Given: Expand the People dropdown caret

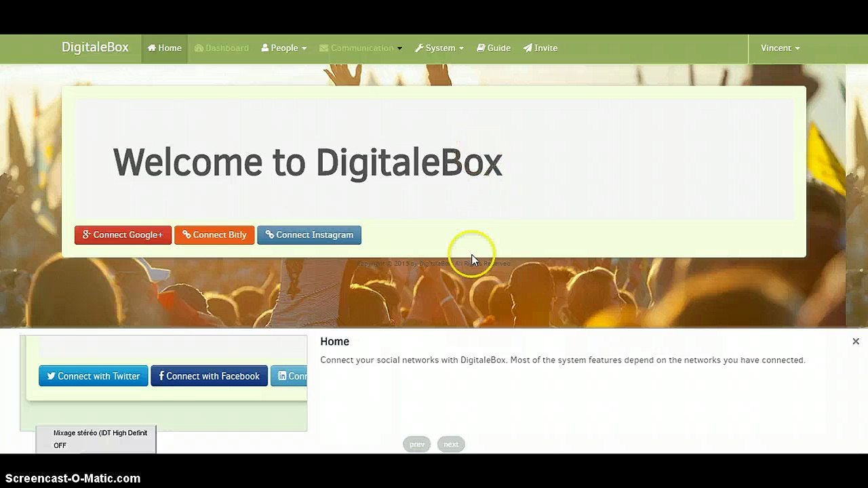Looking at the screenshot, I should coord(304,49).
